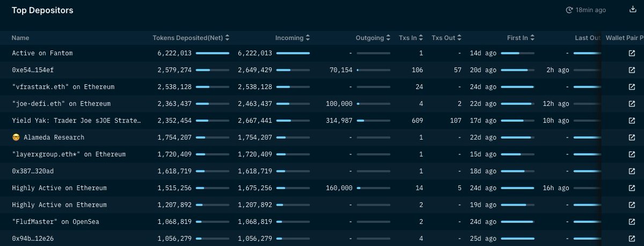This screenshot has height=246, width=644.
Task: Click Txs Out value 107
Action: tap(456, 120)
